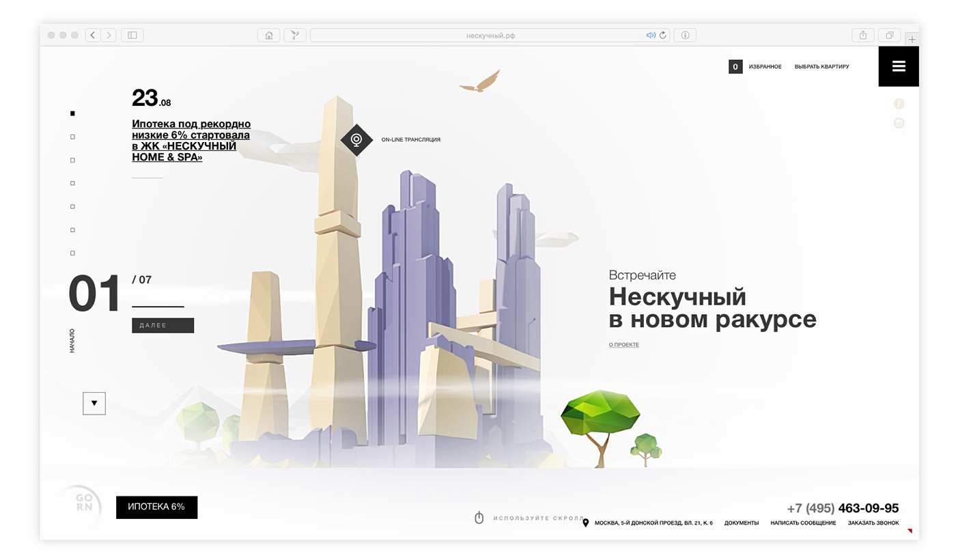The width and height of the screenshot is (956, 560).
Task: Show all tabs overview icon
Action: click(890, 35)
